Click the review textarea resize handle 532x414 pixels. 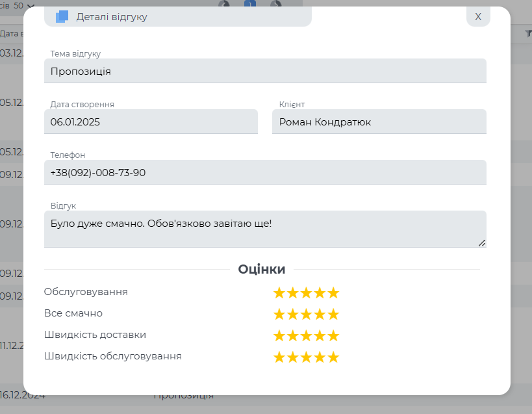pos(482,243)
